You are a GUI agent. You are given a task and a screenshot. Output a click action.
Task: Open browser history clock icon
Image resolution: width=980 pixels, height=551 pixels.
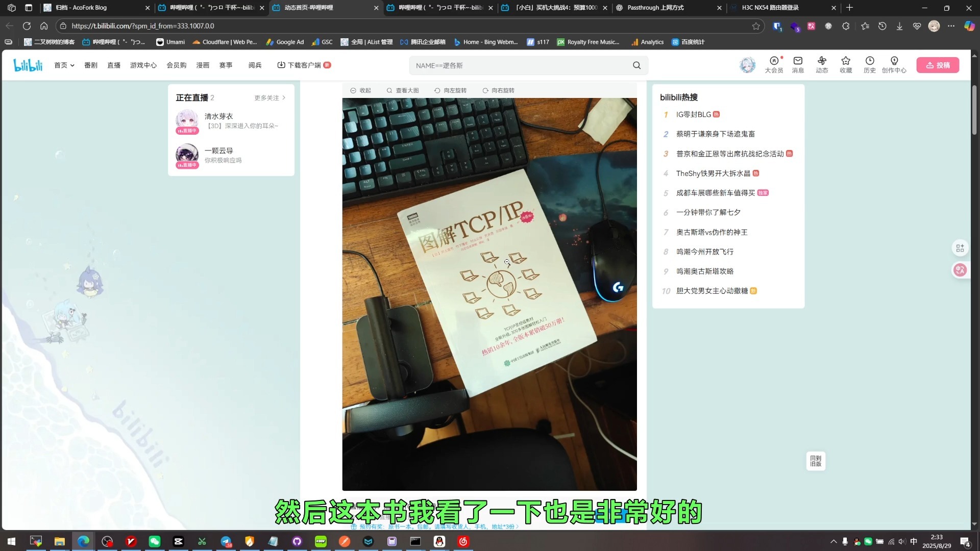tap(882, 26)
